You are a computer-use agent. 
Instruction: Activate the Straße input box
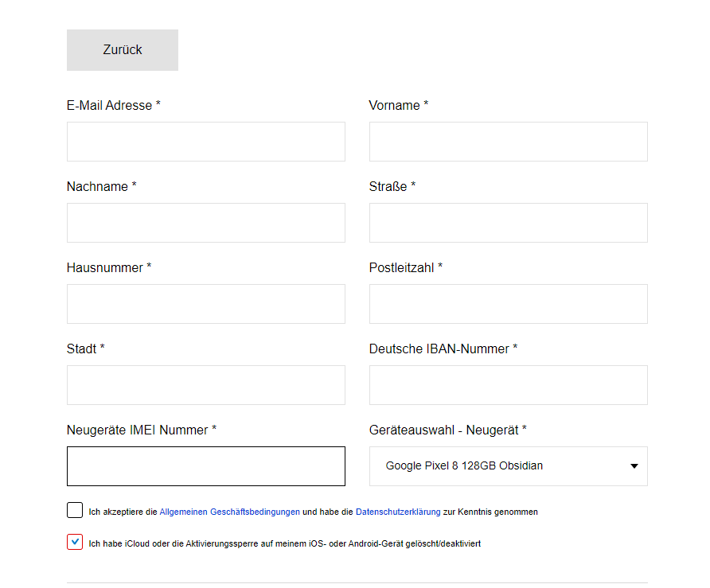(508, 223)
